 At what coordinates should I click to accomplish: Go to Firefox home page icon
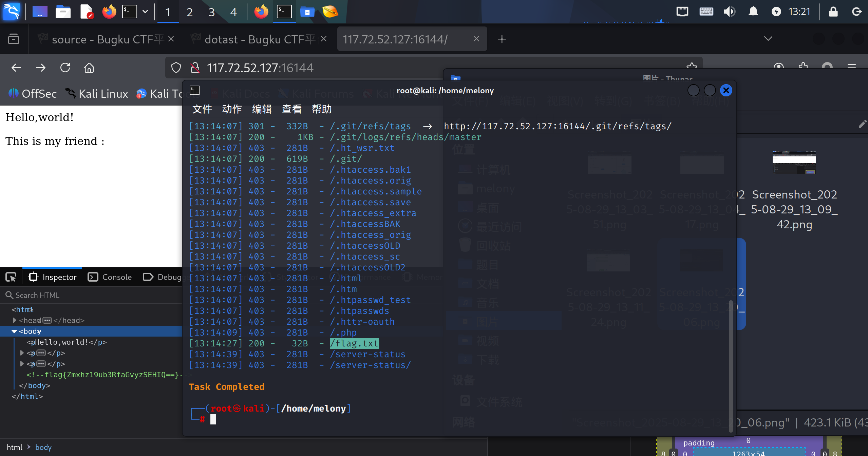coord(89,68)
